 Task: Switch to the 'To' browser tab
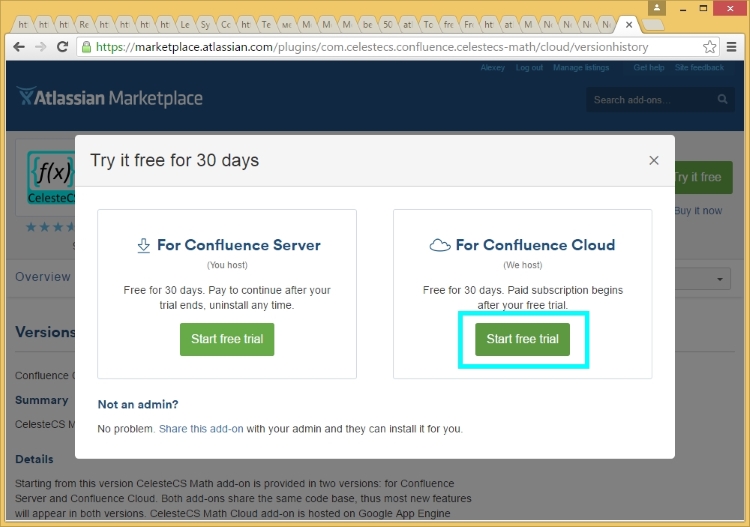point(428,24)
